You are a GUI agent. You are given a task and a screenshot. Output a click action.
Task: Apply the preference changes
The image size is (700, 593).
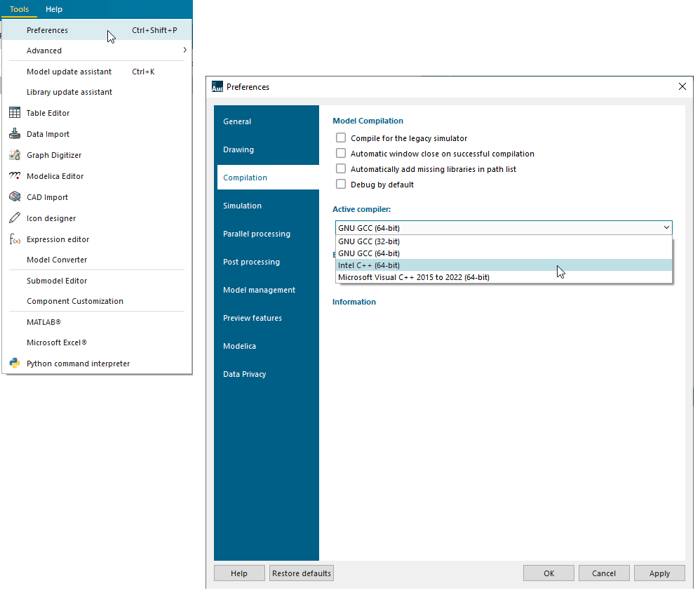(x=659, y=573)
